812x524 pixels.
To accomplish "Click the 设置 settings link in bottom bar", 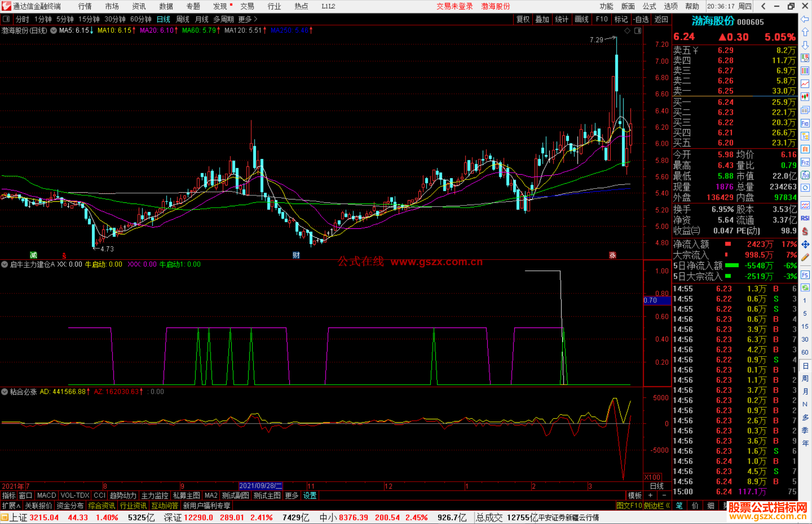I will [310, 495].
